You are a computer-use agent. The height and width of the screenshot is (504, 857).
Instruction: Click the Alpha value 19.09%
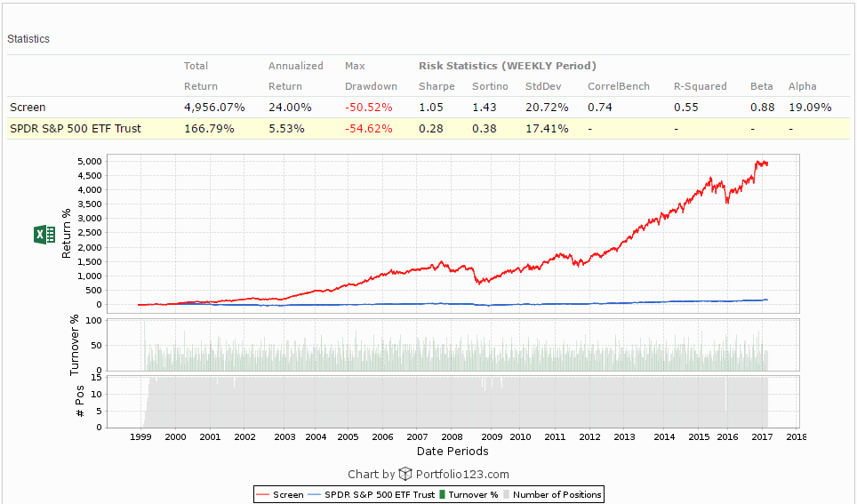pos(810,108)
